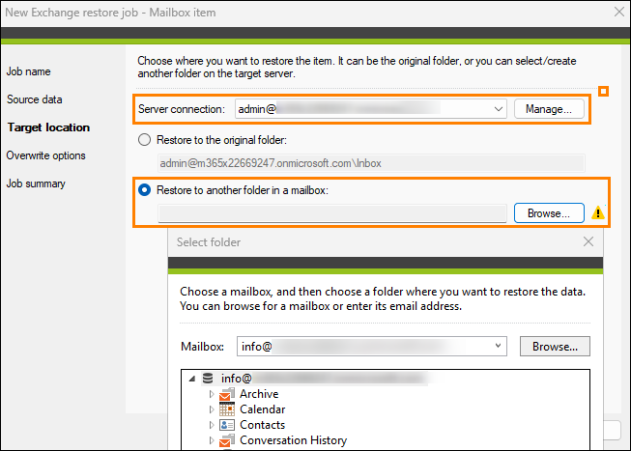This screenshot has width=631, height=451.
Task: Select Restore to the original folder
Action: click(144, 140)
